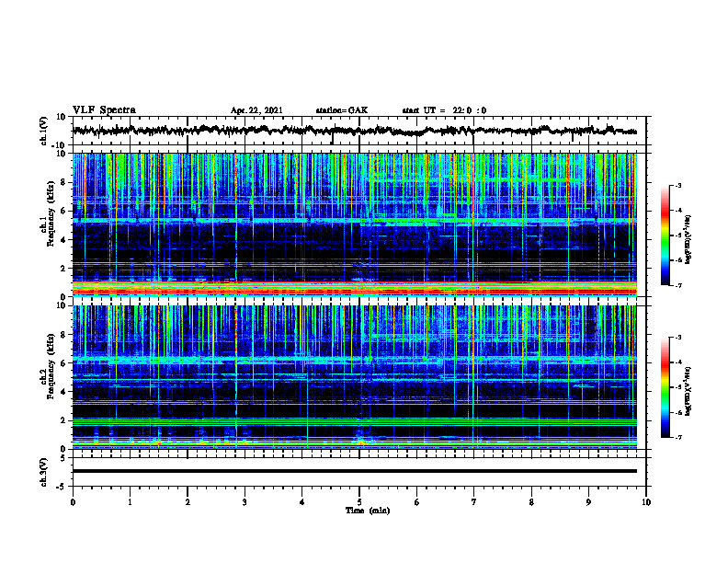Click the time axis tick label 2

pos(188,502)
